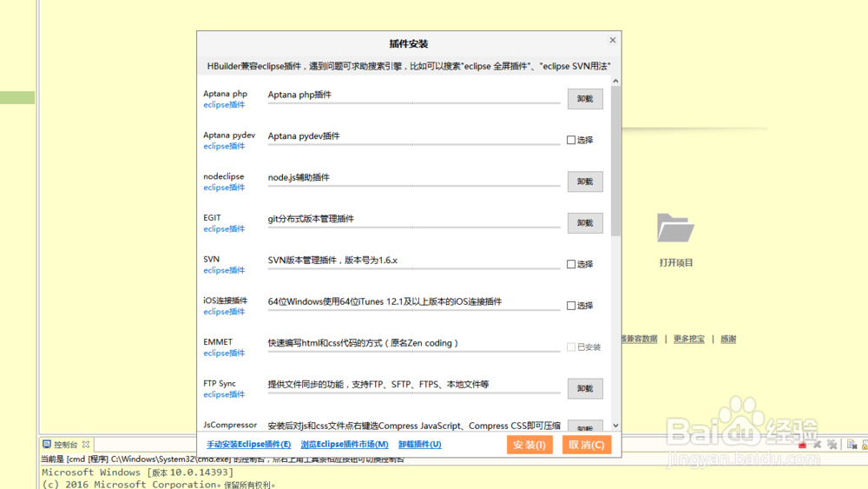Screen dimensions: 868x489
Task: Click the JsCompressor plugin name
Action: pyautogui.click(x=230, y=425)
